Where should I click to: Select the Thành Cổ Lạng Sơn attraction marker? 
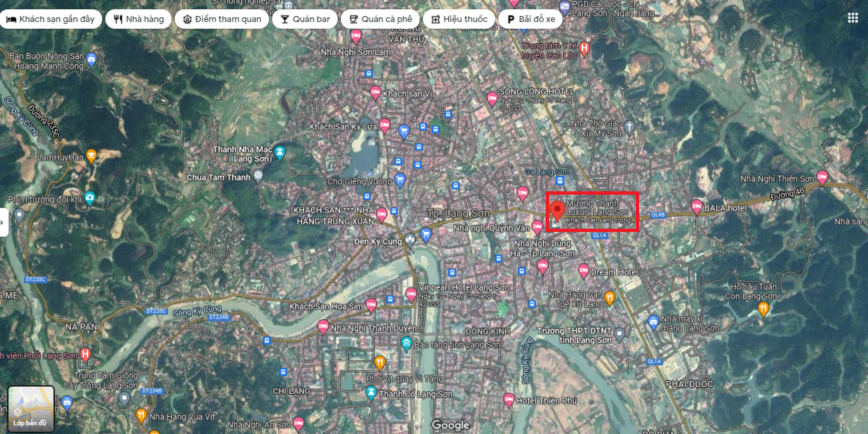[372, 393]
